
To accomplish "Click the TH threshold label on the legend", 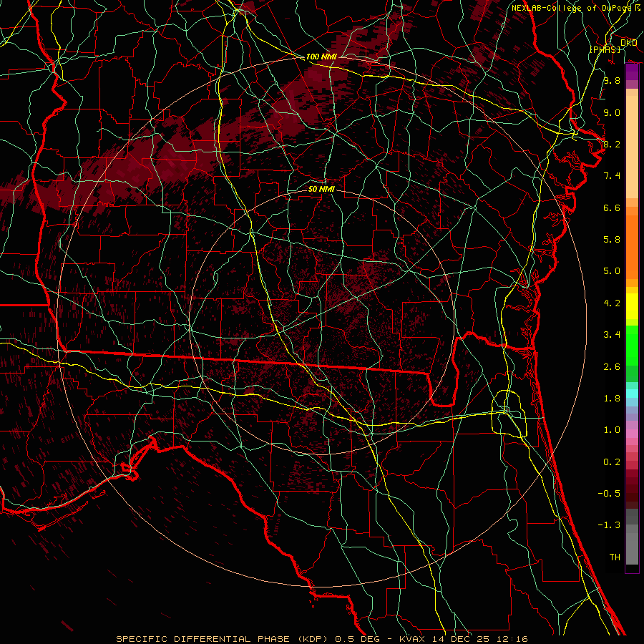I will pos(614,557).
